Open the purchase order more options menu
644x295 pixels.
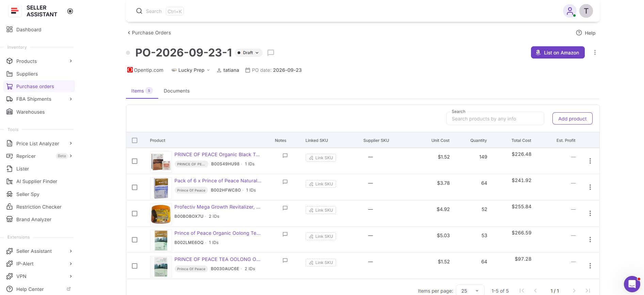[x=595, y=52]
